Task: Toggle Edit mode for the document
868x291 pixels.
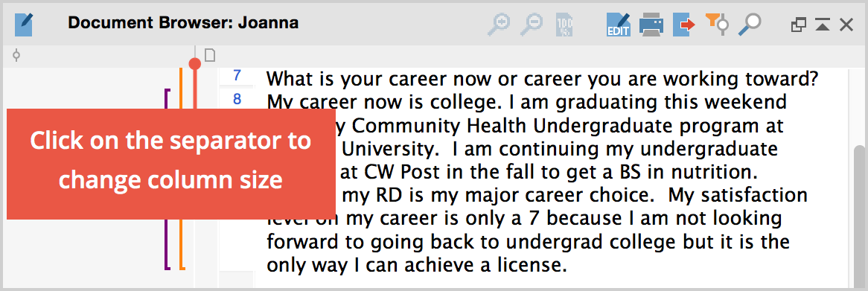Action: point(619,25)
